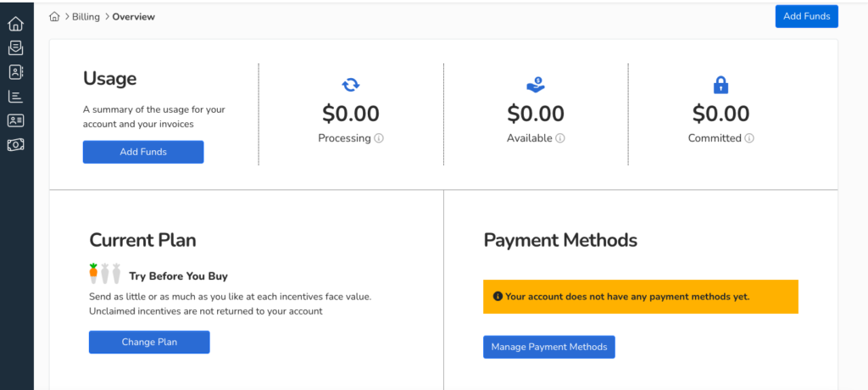Open the envelope inbox icon in sidebar
Screen dimensions: 868x390
click(15, 47)
